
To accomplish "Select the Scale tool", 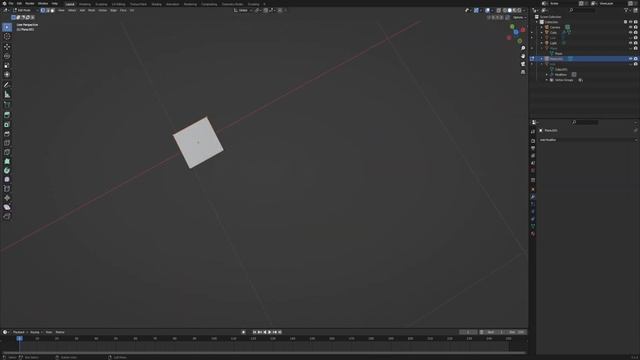I will click(x=7, y=65).
